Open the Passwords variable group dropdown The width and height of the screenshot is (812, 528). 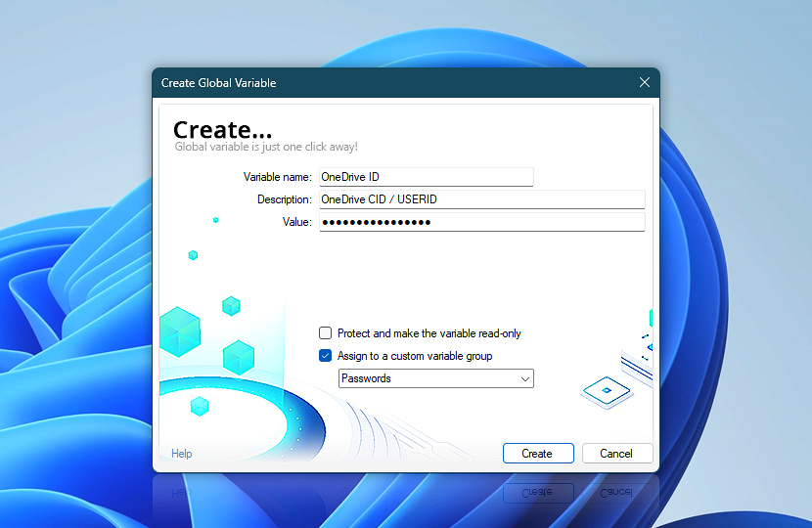pyautogui.click(x=435, y=378)
